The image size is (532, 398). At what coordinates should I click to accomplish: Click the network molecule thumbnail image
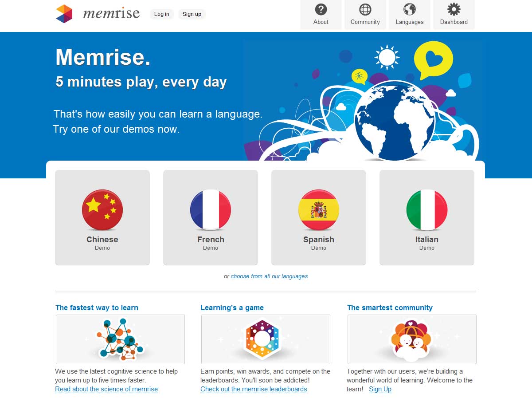(120, 339)
